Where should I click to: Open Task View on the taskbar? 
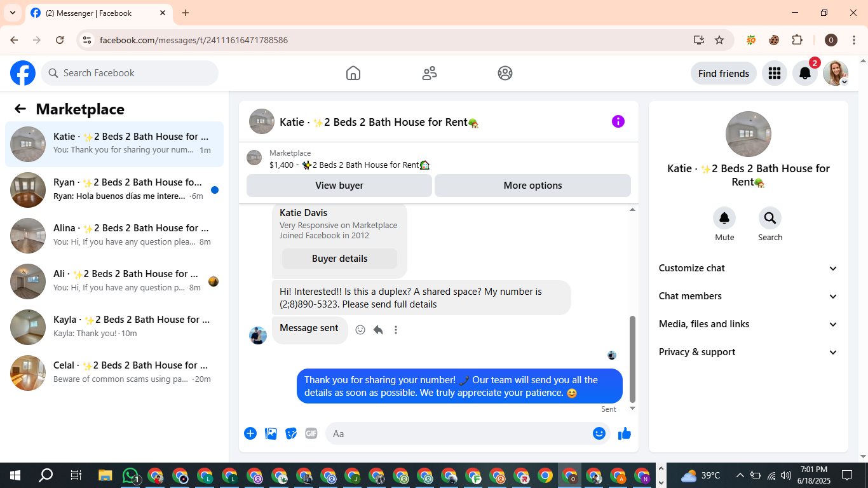(x=76, y=475)
